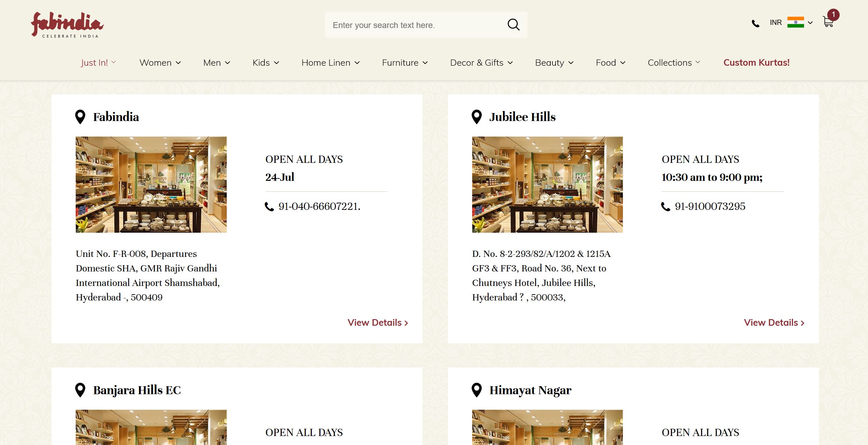
Task: Click phone icon next to 91-9100073295
Action: 665,207
